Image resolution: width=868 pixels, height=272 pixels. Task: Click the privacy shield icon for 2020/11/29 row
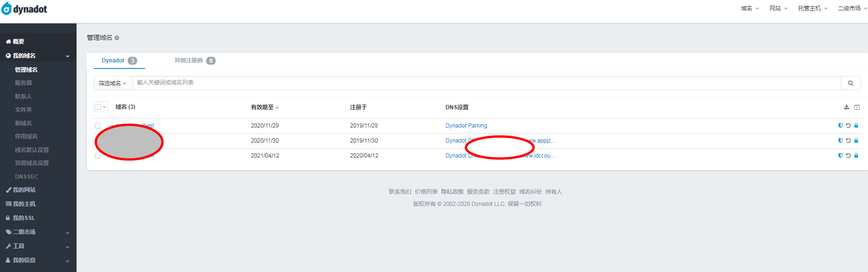click(840, 126)
